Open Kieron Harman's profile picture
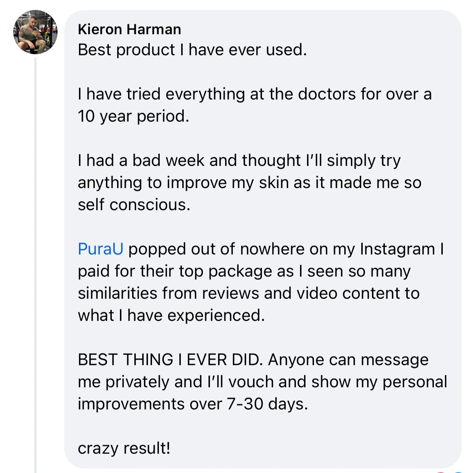 coord(35,32)
